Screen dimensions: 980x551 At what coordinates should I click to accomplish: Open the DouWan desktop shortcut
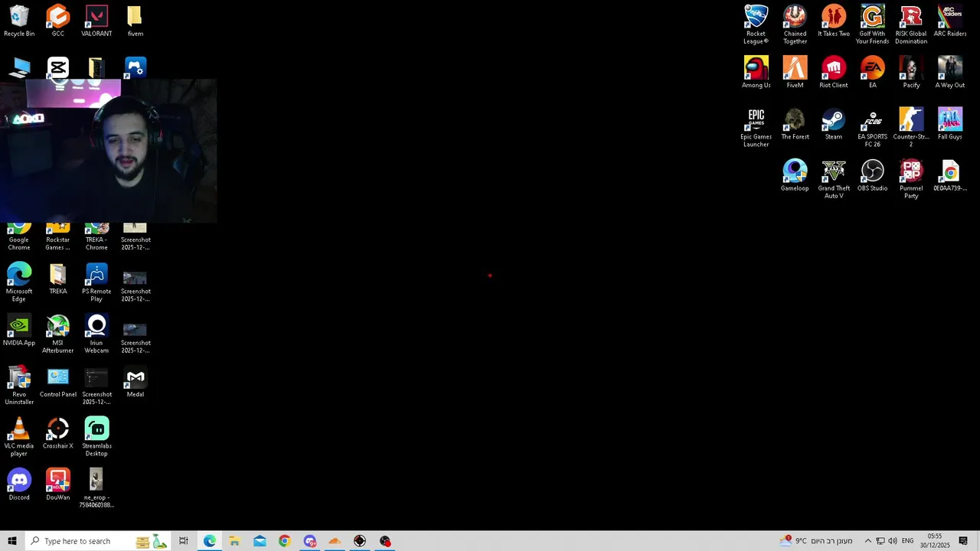pyautogui.click(x=58, y=484)
